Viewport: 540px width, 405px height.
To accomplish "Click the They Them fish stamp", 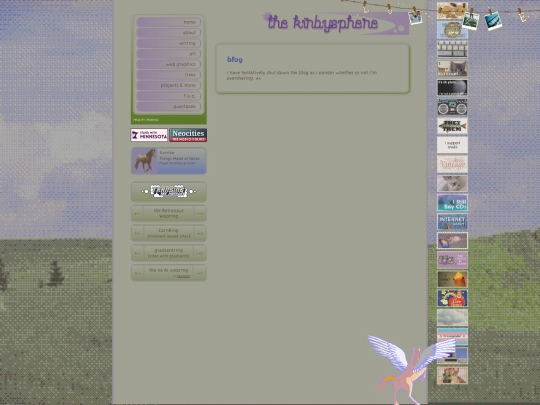I will (452, 126).
